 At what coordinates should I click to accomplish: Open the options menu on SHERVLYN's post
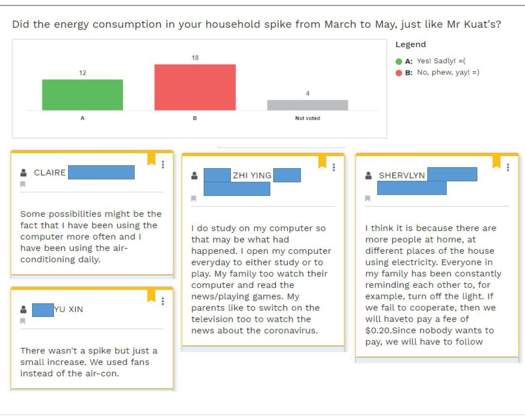pos(507,167)
